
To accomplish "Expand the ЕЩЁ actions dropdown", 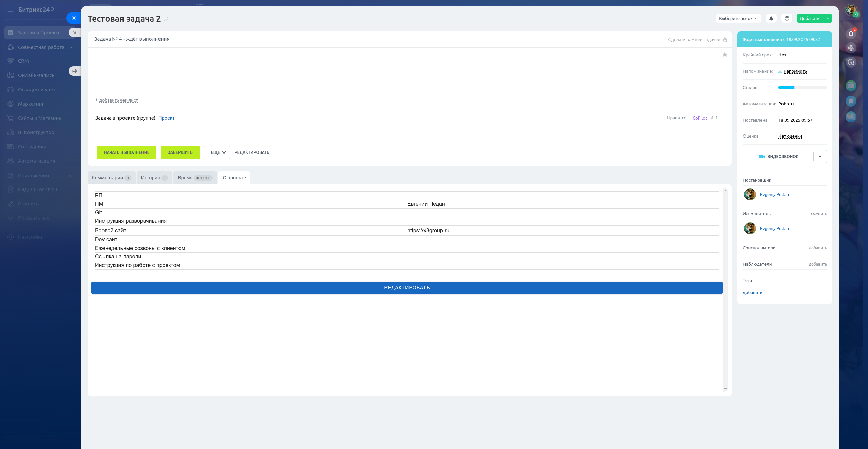I will [217, 152].
